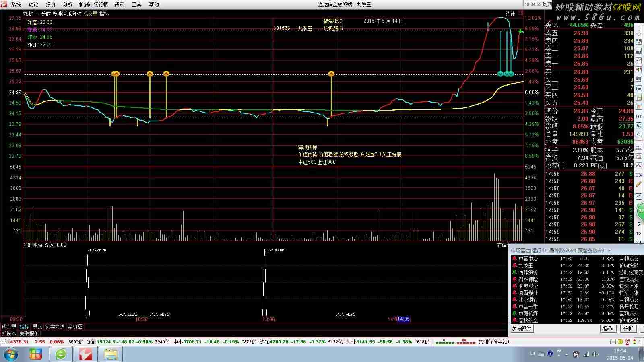Viewport: 644px width, 362px height.
Task: Switch to candlestick K-line chart icon
Action: 638,69
